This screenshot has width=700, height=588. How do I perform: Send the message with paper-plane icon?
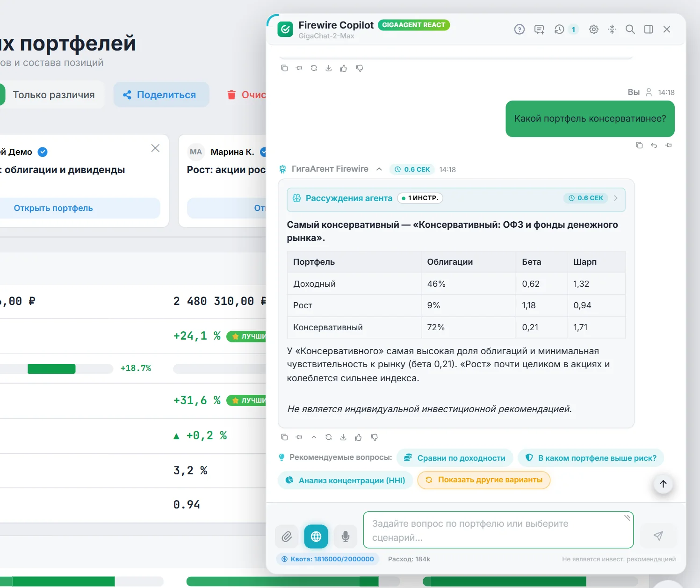point(658,536)
